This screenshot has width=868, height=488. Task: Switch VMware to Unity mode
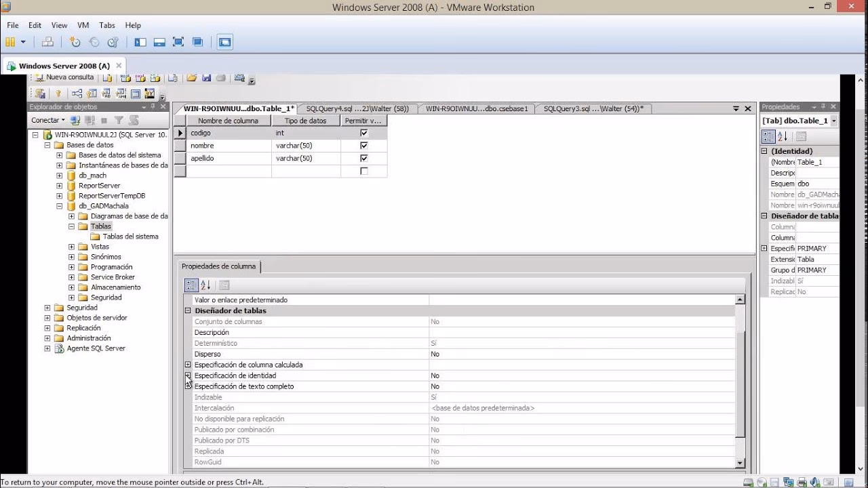[197, 42]
